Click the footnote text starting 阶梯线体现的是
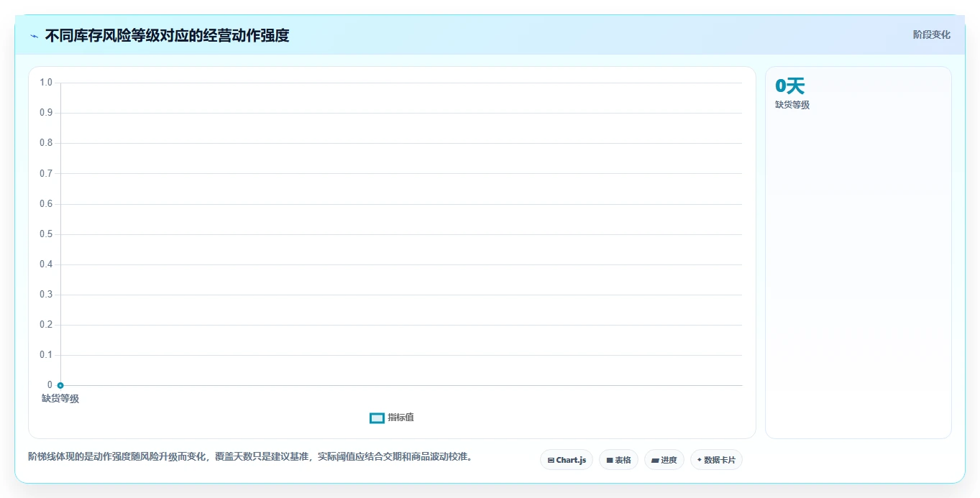The height and width of the screenshot is (498, 980). 252,456
